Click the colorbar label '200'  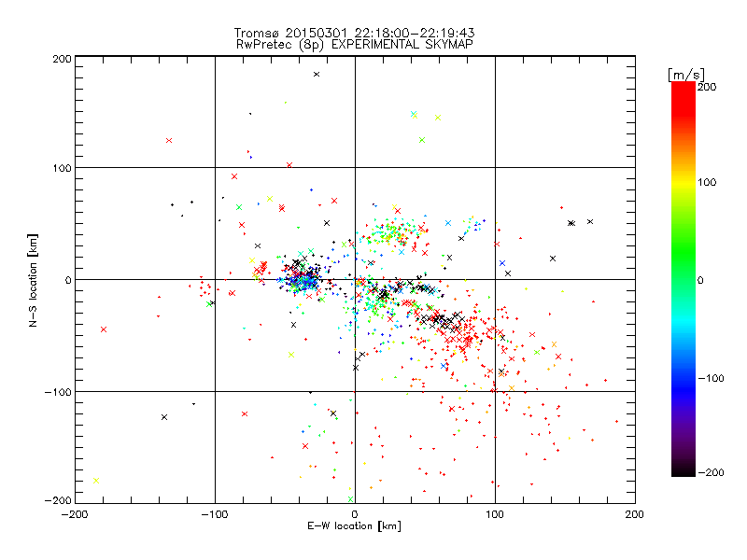[x=707, y=87]
